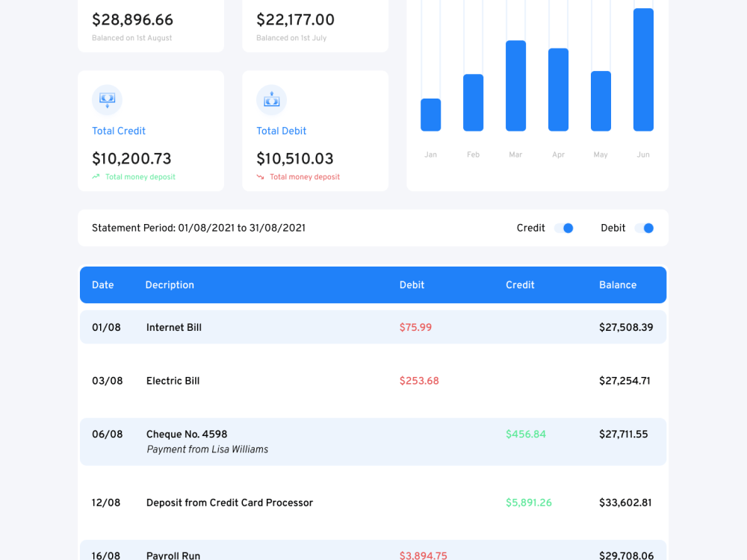Select the Apr bar in chart
The width and height of the screenshot is (747, 560).
point(558,90)
